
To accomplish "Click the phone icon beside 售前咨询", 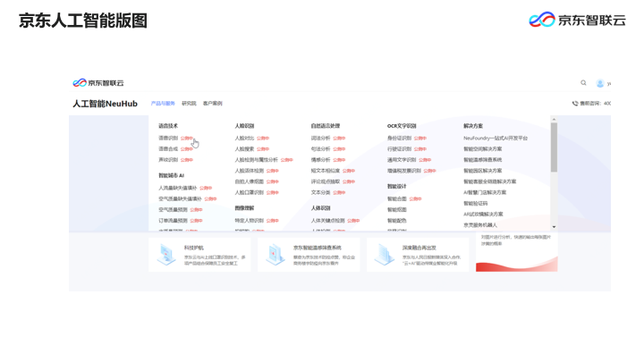I will point(575,104).
